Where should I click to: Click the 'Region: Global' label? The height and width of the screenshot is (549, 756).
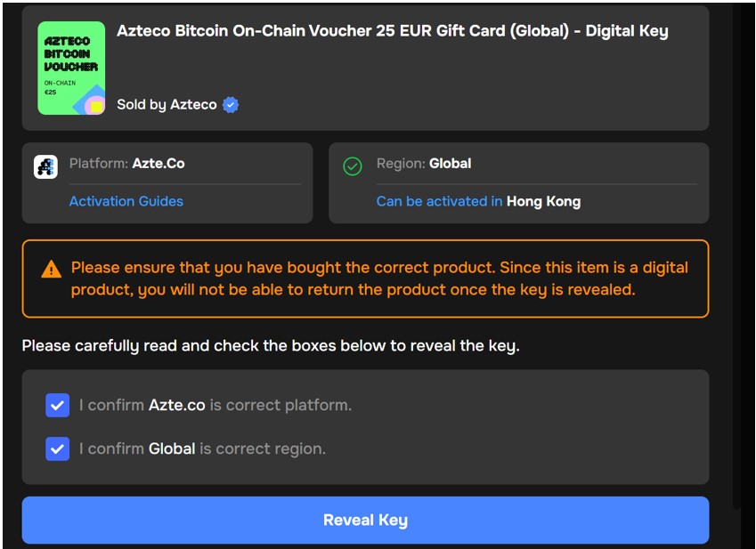(424, 164)
